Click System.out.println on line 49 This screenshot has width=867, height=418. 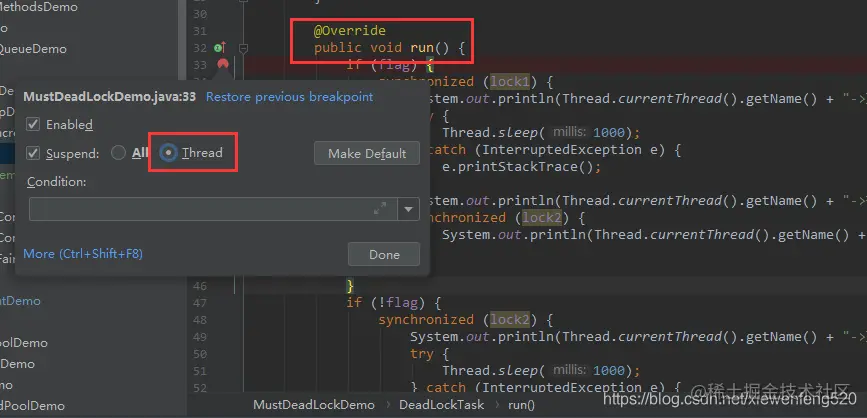[x=483, y=337]
